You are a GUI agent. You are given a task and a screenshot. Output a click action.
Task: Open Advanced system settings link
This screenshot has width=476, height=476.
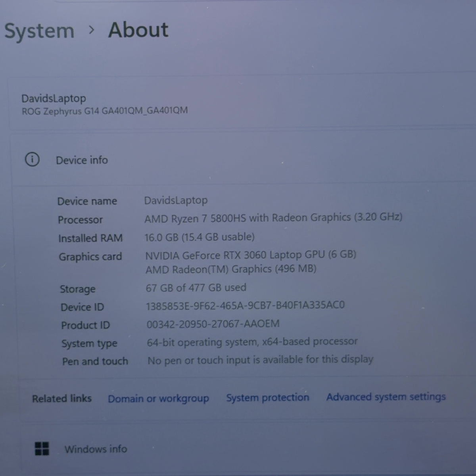386,397
